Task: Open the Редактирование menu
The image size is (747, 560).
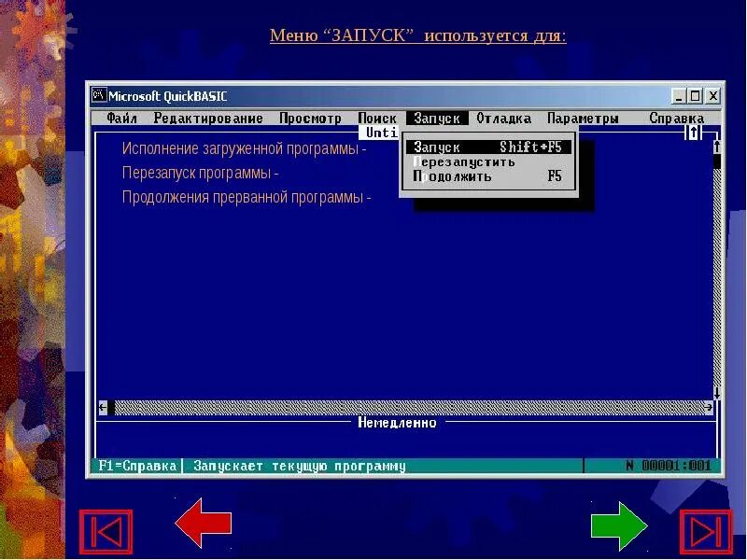Action: click(208, 119)
